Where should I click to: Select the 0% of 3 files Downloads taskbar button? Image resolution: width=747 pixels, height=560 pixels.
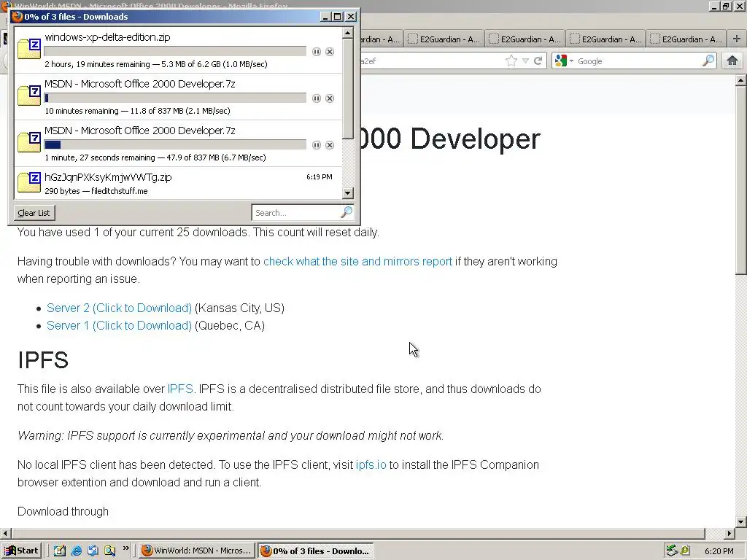pyautogui.click(x=315, y=551)
